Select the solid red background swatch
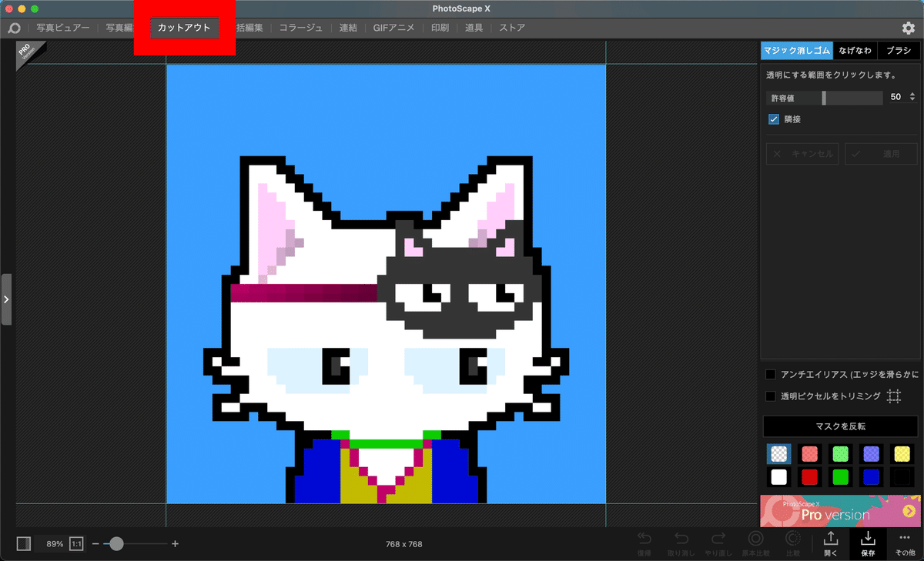This screenshot has height=561, width=924. click(809, 477)
